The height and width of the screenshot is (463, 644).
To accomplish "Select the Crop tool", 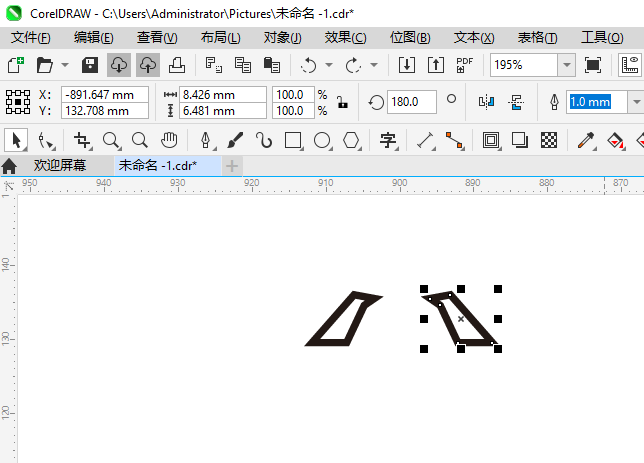I will [82, 141].
